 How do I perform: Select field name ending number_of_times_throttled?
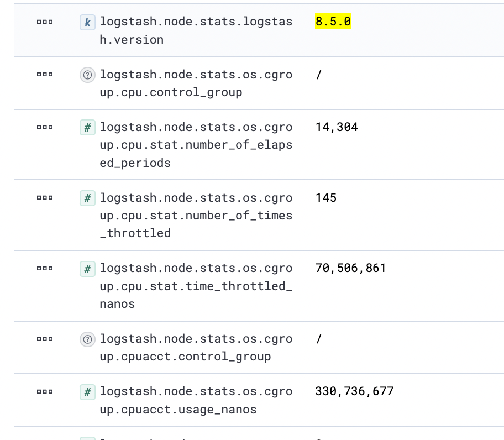point(196,216)
